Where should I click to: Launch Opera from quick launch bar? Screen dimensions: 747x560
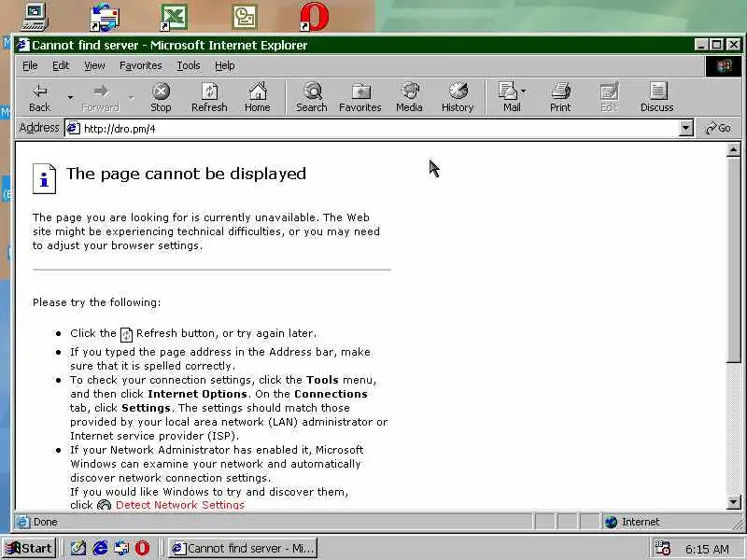142,548
